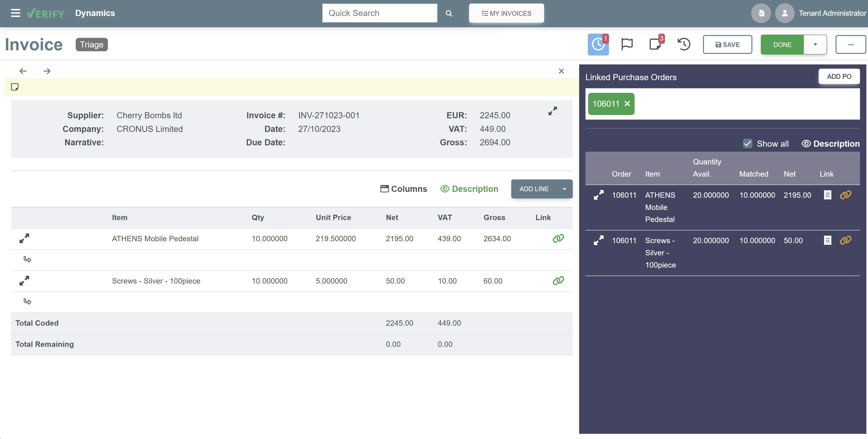Enable the Show all checkbox
This screenshot has height=439, width=868.
[x=747, y=143]
